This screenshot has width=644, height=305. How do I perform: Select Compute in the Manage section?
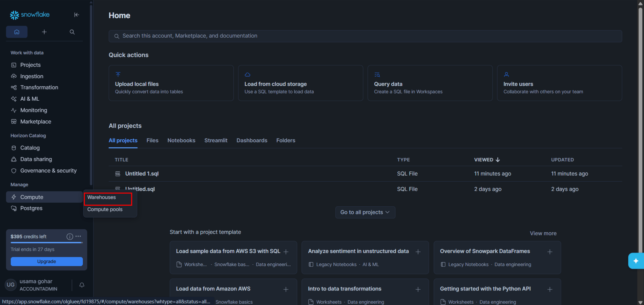point(44,197)
